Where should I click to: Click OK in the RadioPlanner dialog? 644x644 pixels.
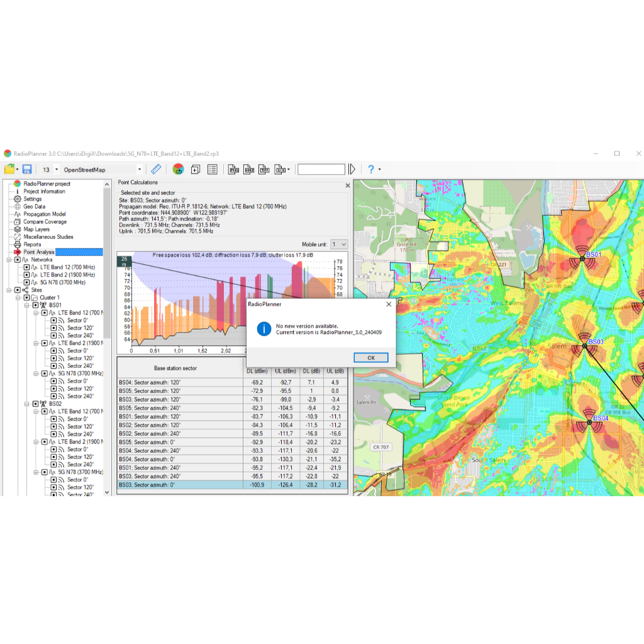click(371, 358)
